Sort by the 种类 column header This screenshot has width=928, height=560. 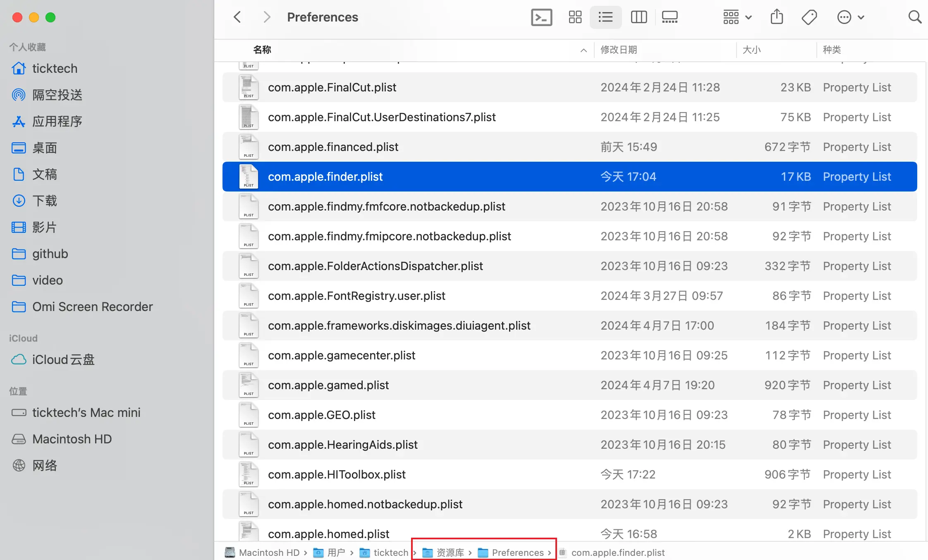(x=832, y=50)
